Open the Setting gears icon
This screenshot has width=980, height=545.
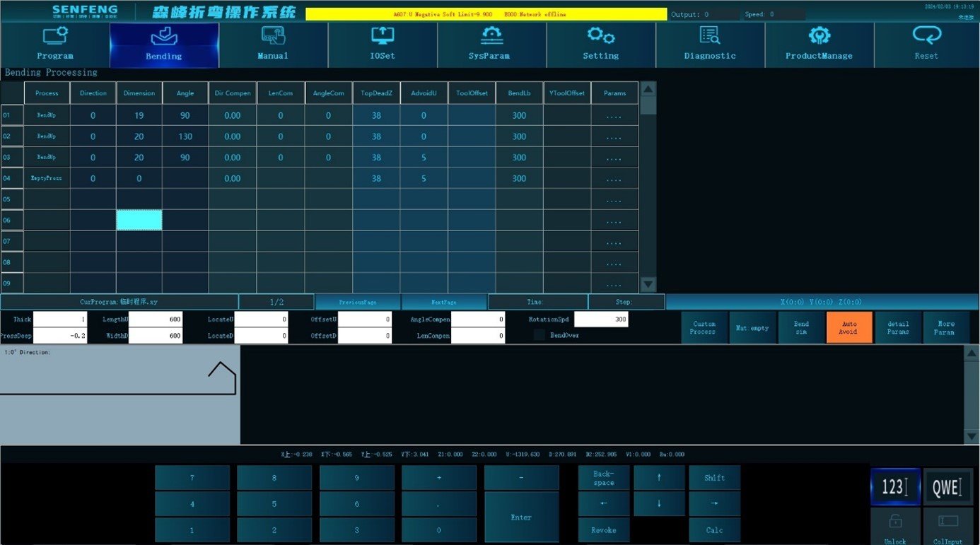(601, 35)
